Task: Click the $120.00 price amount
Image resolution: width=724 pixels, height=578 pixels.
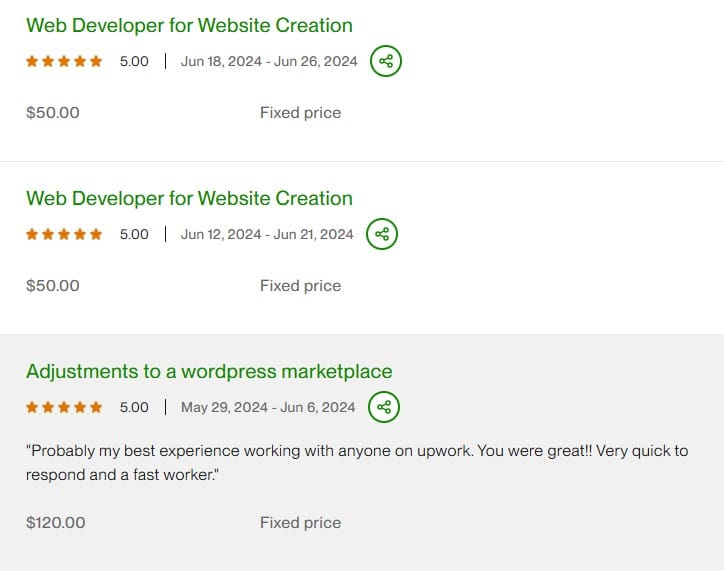Action: click(x=56, y=523)
